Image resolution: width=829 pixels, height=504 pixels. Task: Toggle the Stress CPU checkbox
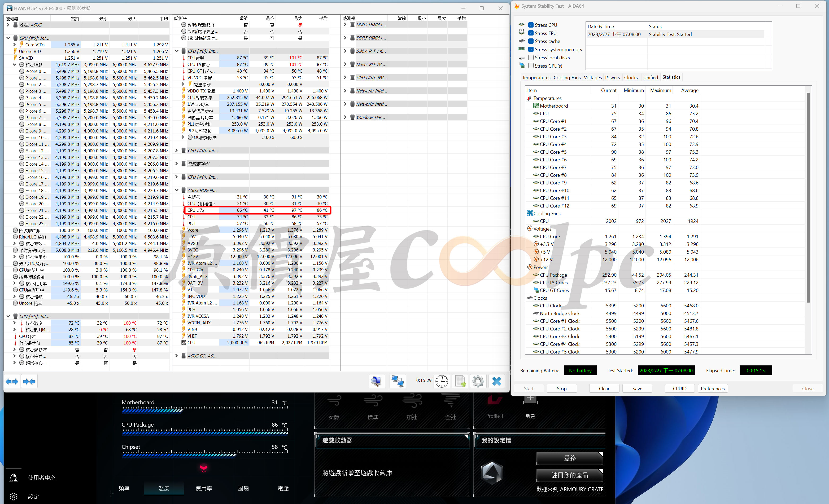tap(531, 25)
